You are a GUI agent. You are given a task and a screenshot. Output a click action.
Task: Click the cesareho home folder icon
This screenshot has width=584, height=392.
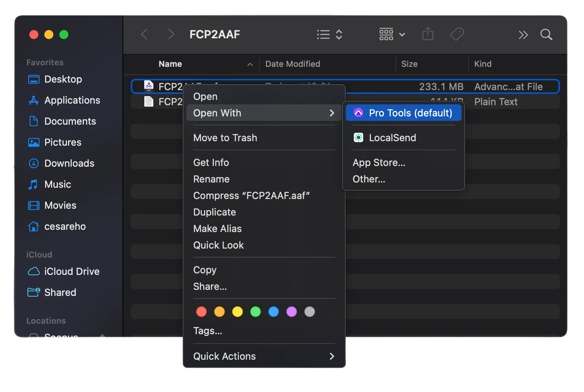(33, 226)
